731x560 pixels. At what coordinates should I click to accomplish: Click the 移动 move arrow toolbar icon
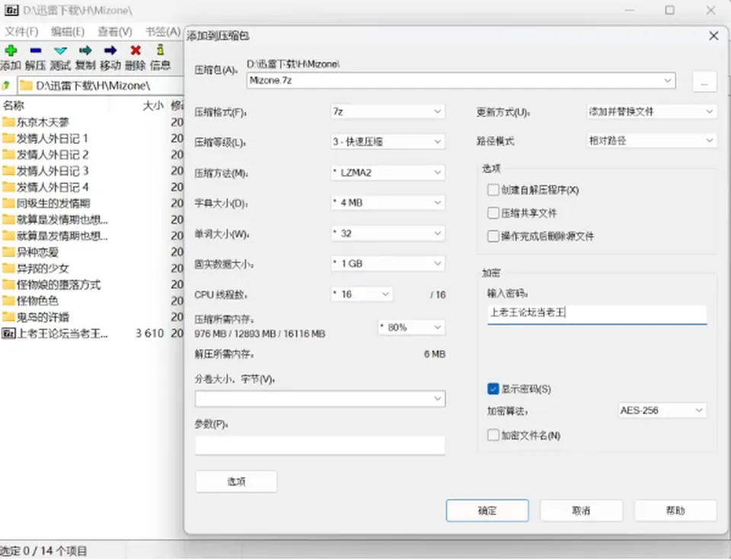click(x=110, y=50)
